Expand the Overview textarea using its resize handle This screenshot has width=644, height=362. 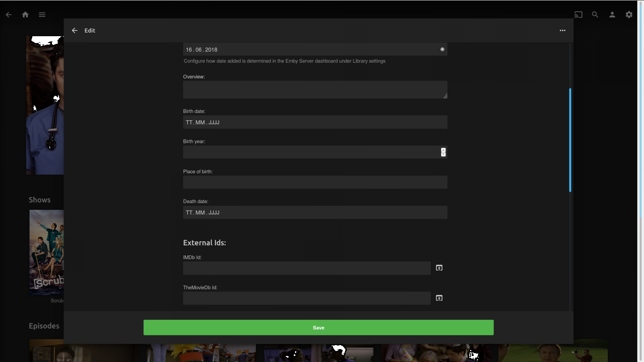445,96
